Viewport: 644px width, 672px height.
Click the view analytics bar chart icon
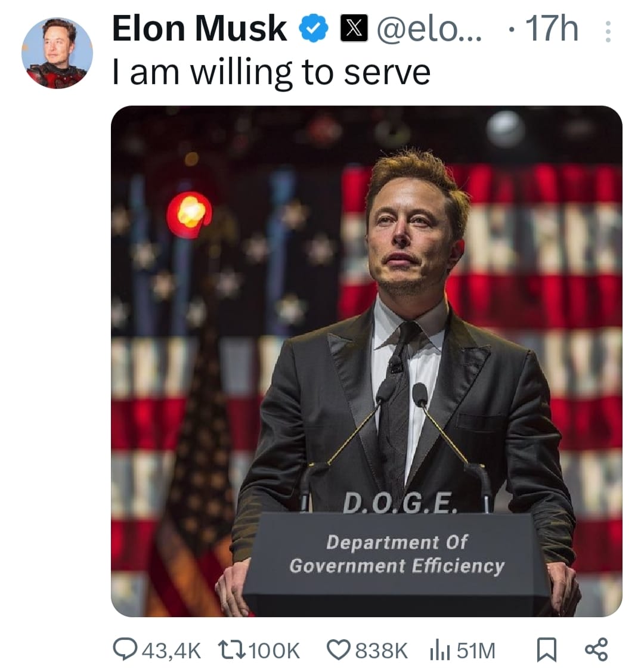pos(439,650)
